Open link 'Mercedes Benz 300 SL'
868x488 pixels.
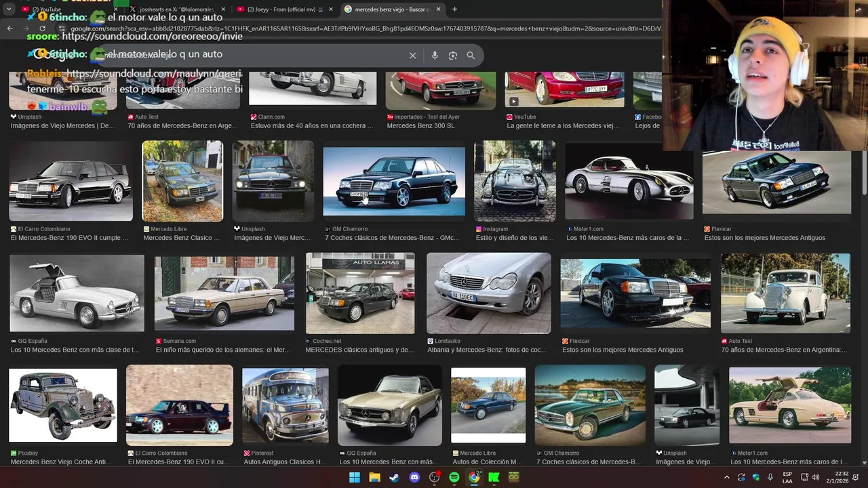(x=420, y=125)
